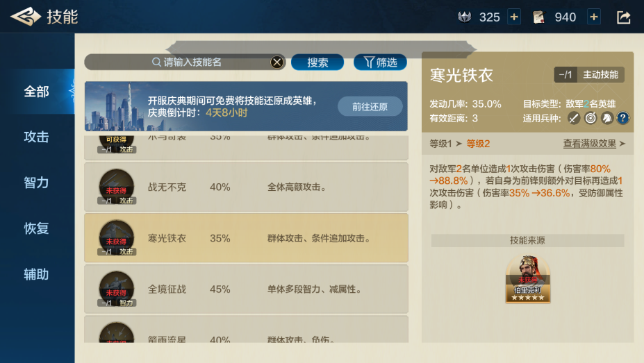Click the 45% rate of 全境征战
Viewport: 644px width, 363px height.
point(220,289)
